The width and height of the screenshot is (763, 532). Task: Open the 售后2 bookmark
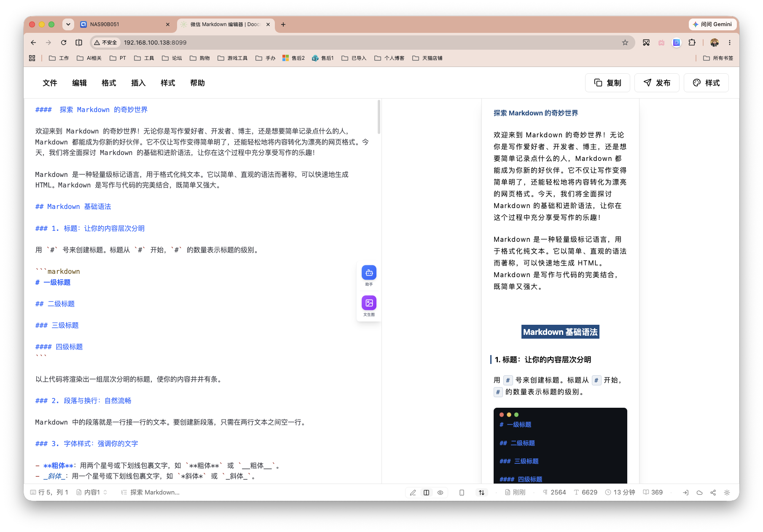point(293,58)
